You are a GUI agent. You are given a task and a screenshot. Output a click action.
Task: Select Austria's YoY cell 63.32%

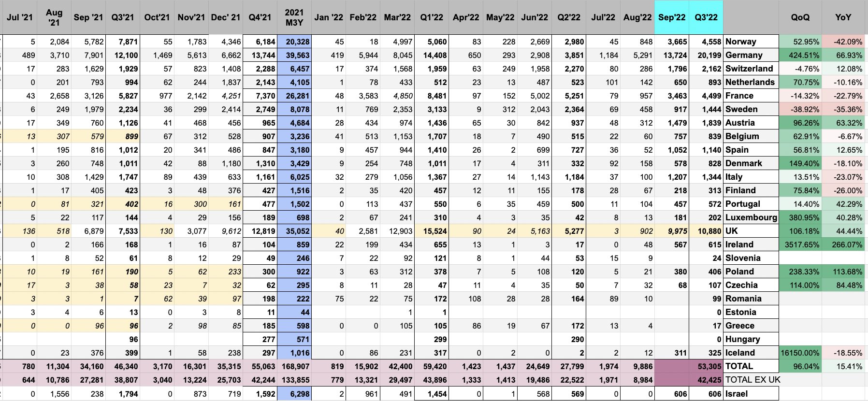(x=843, y=123)
